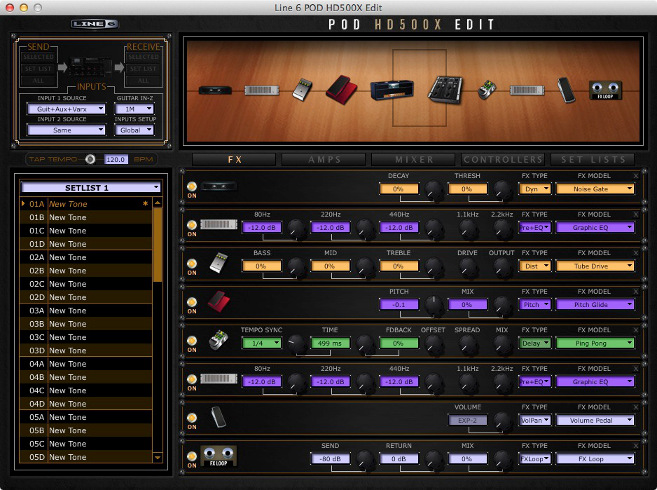Click the Receive Selected button
The height and width of the screenshot is (490, 657).
click(143, 57)
